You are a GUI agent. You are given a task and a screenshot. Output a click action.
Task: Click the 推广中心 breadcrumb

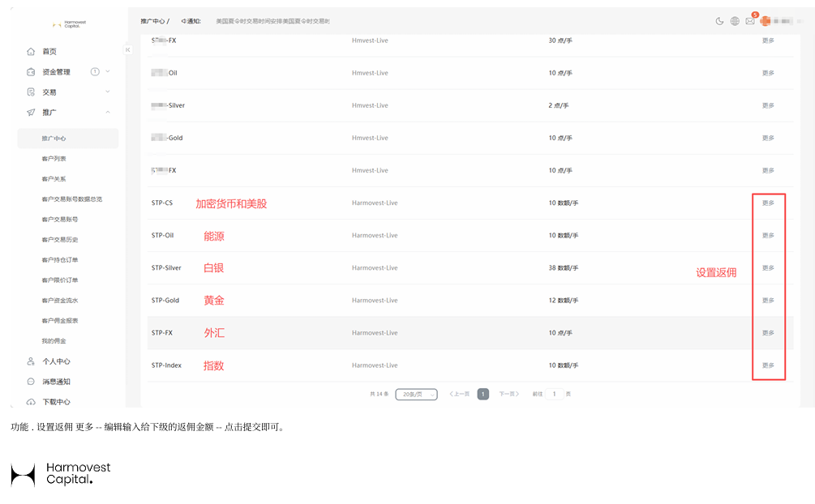tap(152, 21)
